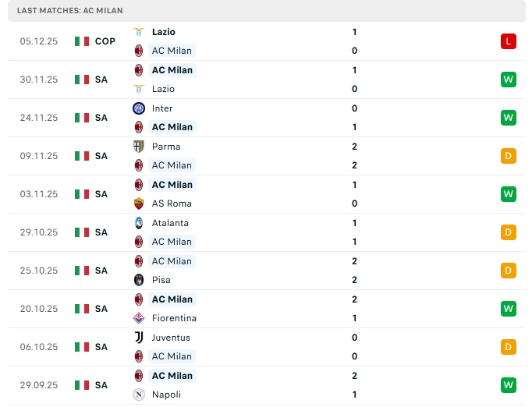Image resolution: width=532 pixels, height=407 pixels.
Task: Select the COP competition label
Action: tap(105, 41)
